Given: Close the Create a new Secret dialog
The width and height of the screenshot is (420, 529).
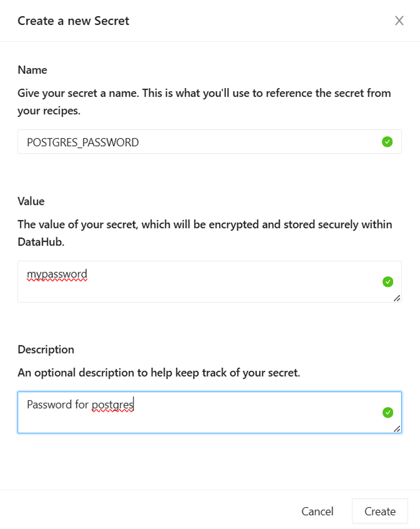Looking at the screenshot, I should pyautogui.click(x=399, y=21).
